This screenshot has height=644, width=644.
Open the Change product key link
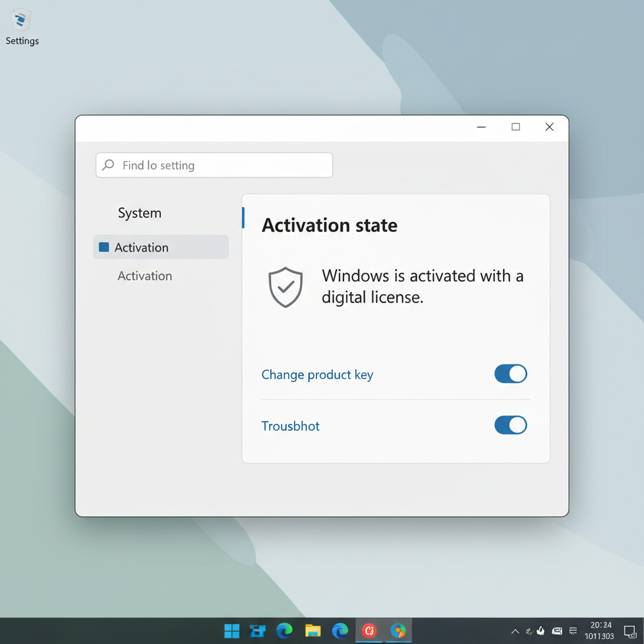pos(317,374)
